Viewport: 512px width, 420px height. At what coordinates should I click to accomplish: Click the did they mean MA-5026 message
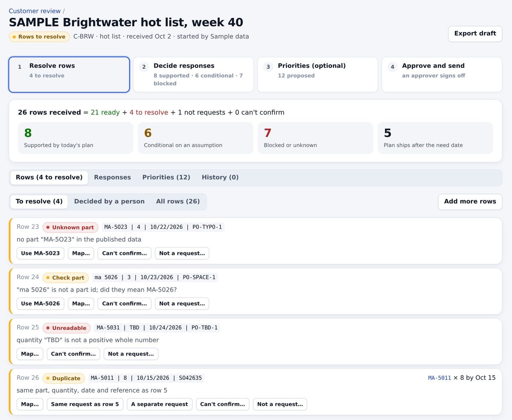(x=96, y=290)
